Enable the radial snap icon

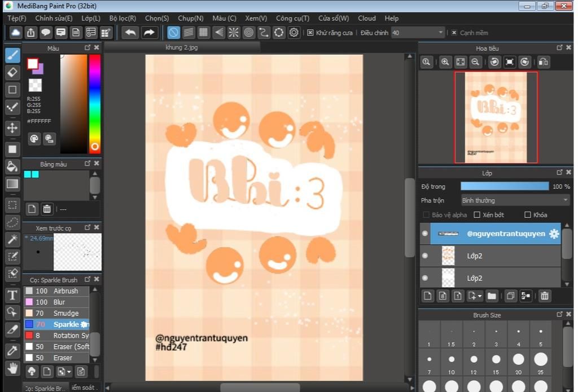pos(233,33)
